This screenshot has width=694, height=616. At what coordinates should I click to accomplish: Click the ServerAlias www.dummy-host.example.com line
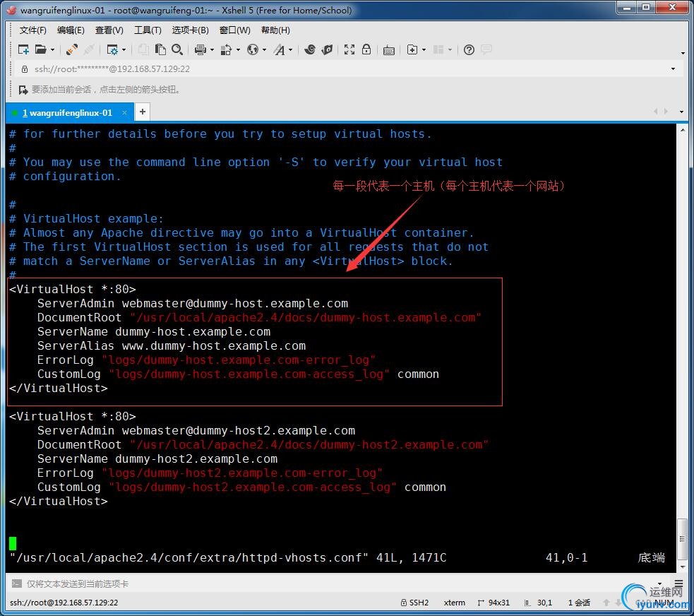[172, 346]
